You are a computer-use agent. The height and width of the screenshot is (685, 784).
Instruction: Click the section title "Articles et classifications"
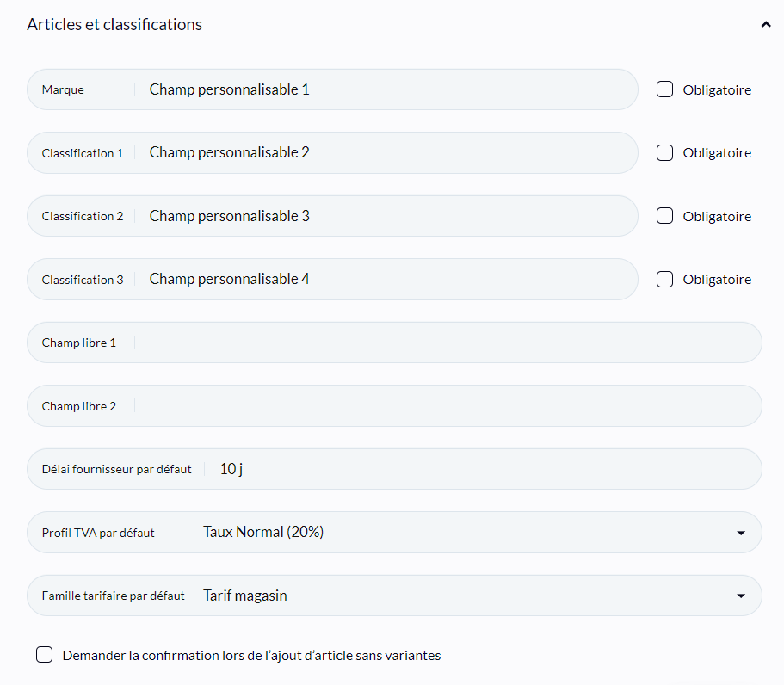tap(114, 24)
